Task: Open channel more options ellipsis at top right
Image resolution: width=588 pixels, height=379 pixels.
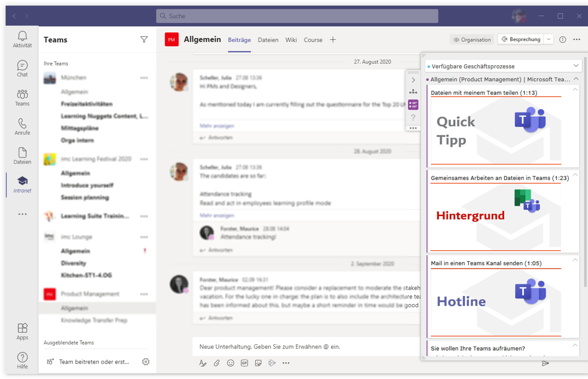Action: [577, 39]
